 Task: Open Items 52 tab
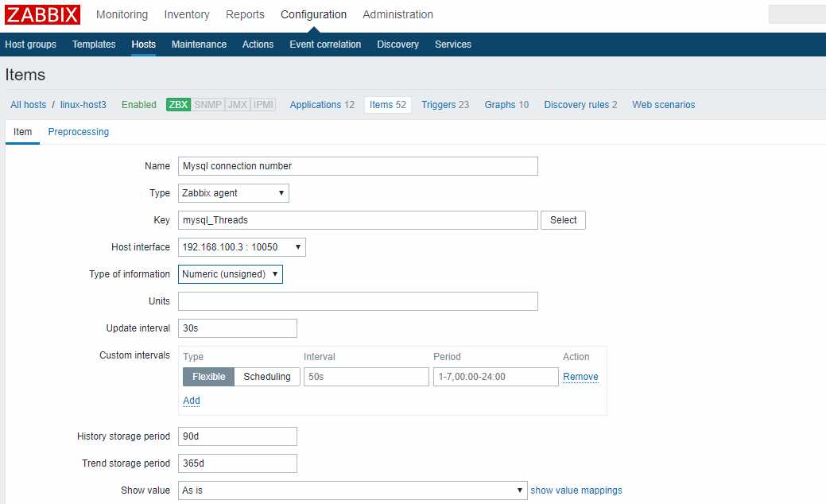point(388,105)
